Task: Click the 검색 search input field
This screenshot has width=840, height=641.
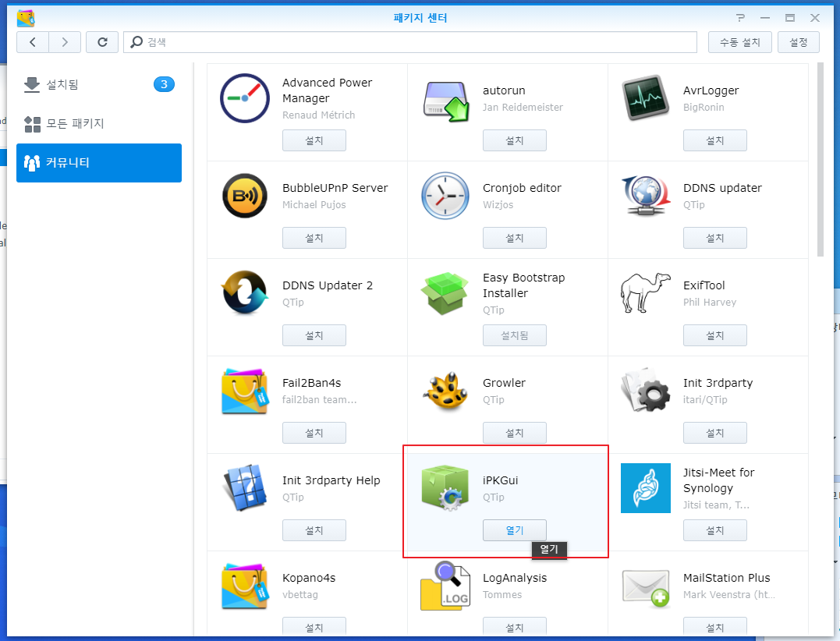Action: (409, 42)
